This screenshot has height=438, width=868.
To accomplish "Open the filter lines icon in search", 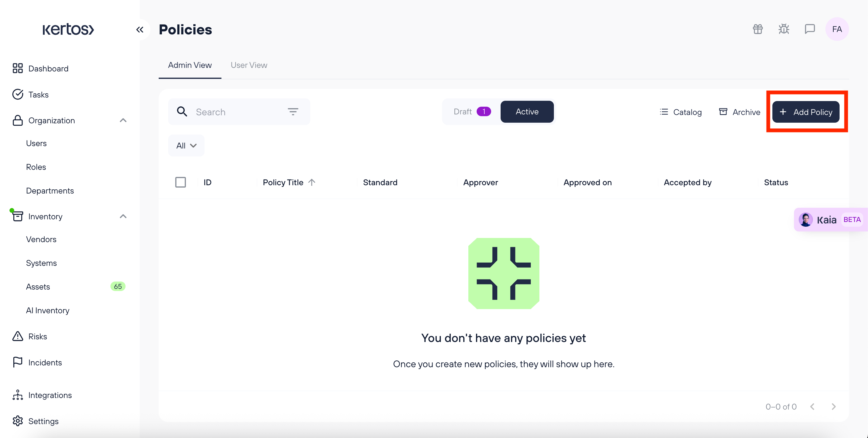I will click(x=293, y=112).
